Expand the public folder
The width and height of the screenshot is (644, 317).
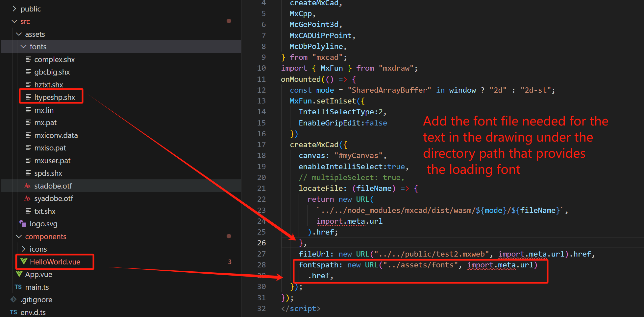tap(14, 9)
